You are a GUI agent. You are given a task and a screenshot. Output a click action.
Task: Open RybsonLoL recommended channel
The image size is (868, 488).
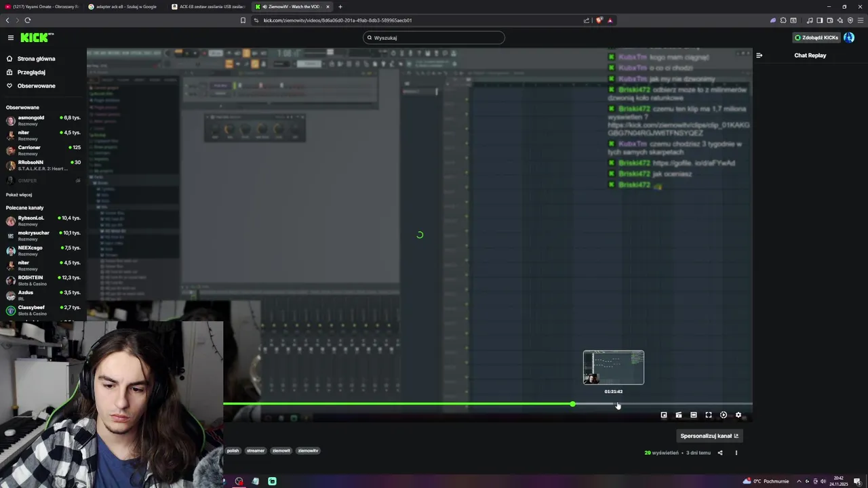[x=43, y=221]
